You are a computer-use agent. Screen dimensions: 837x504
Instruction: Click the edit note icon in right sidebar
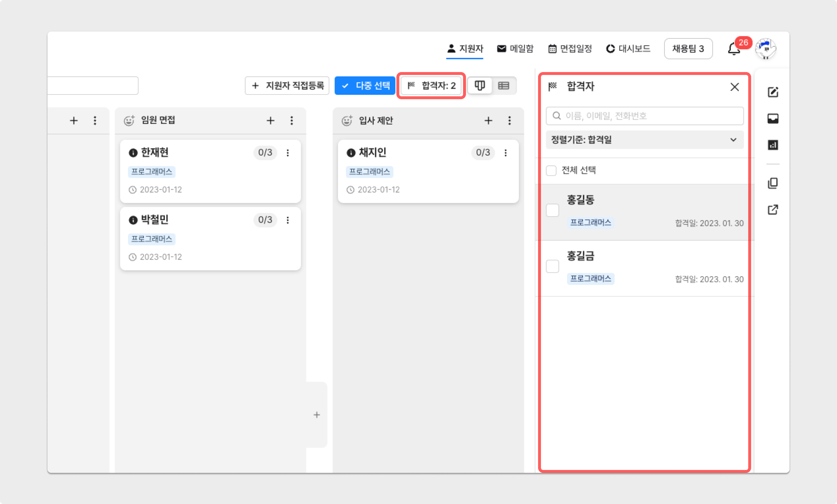[x=773, y=92]
